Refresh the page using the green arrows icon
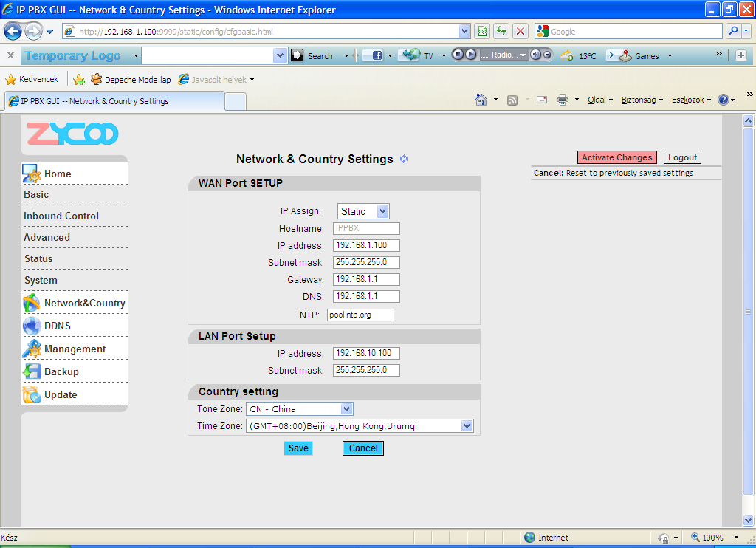This screenshot has width=756, height=548. click(x=501, y=31)
